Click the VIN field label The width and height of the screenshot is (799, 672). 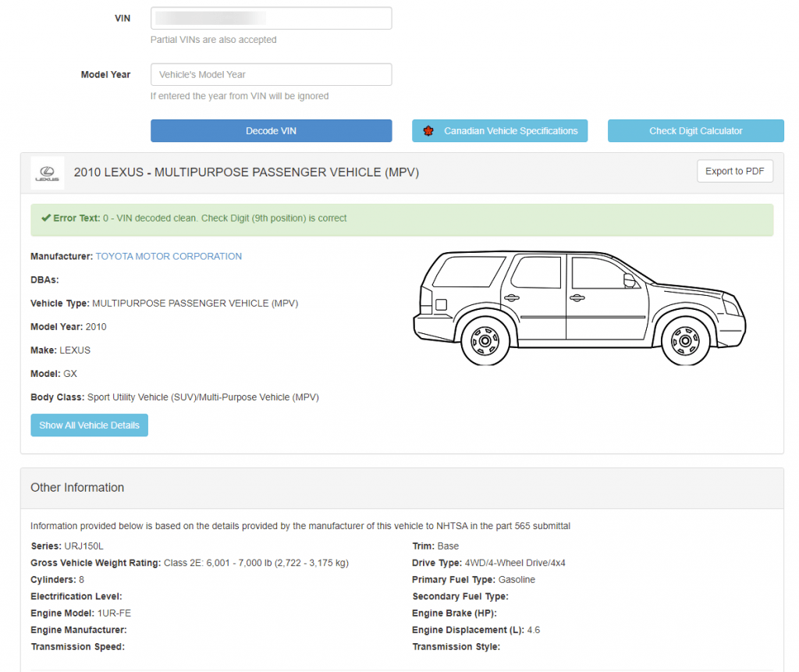tap(123, 19)
